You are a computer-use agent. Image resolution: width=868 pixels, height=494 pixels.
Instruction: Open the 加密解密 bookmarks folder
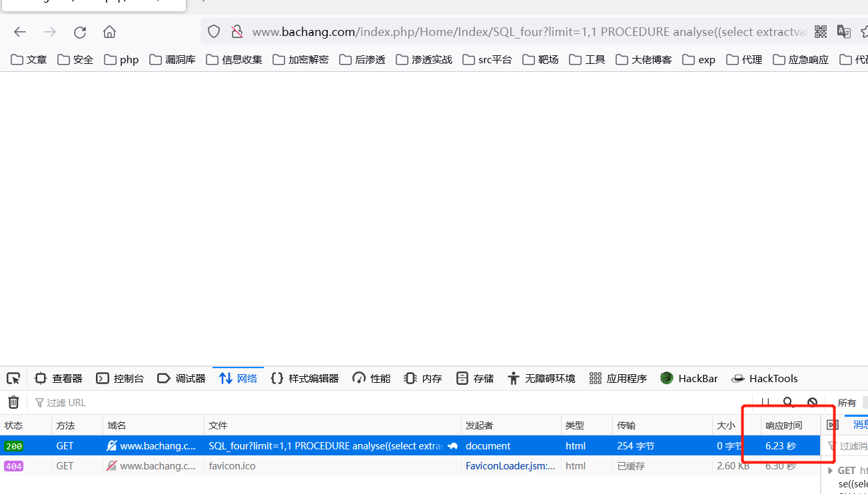[x=301, y=60]
